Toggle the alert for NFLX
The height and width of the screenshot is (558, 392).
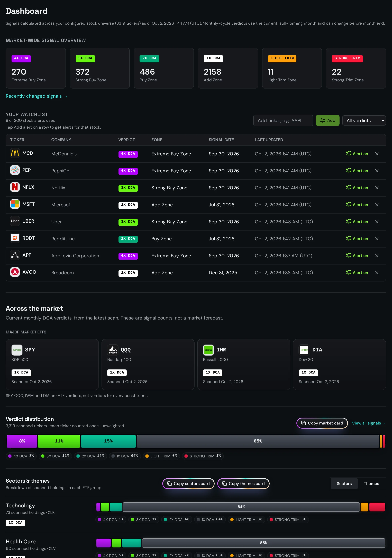[x=357, y=188]
